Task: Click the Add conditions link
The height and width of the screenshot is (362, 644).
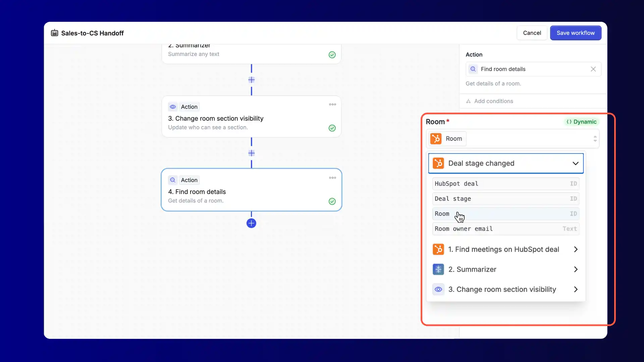Action: [493, 101]
